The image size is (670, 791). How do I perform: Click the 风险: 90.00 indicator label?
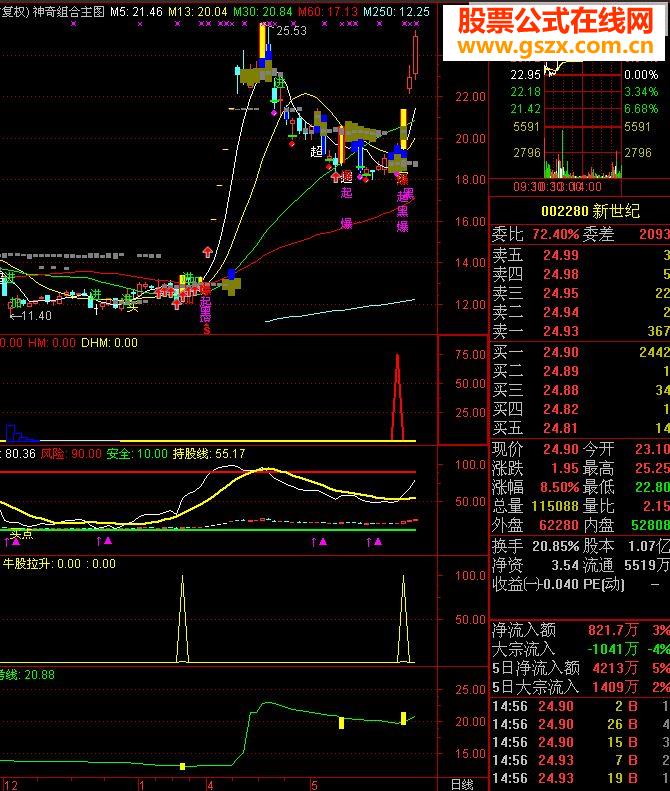tap(71, 454)
